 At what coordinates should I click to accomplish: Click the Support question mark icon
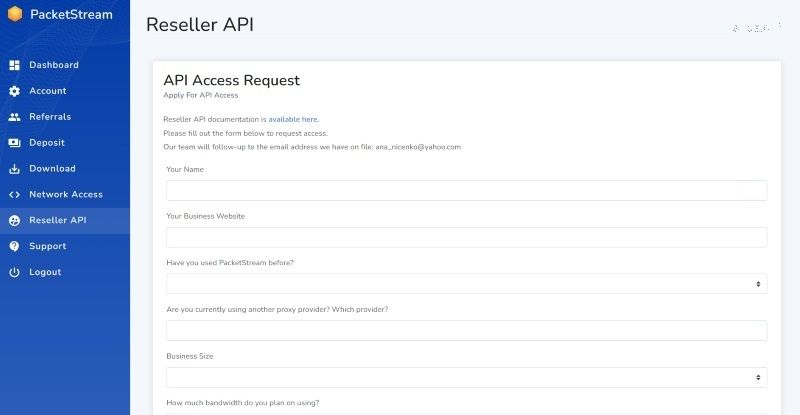[14, 246]
